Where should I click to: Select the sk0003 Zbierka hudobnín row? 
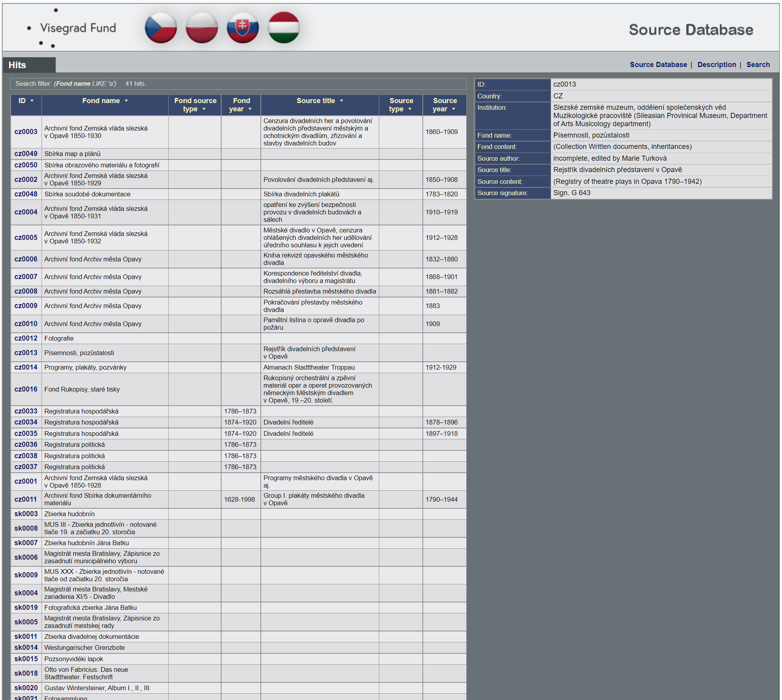[x=236, y=514]
